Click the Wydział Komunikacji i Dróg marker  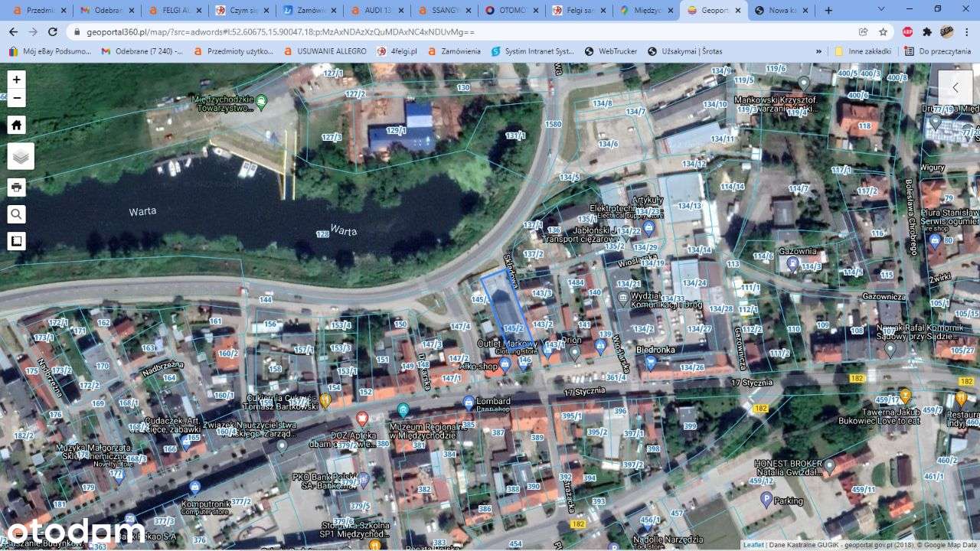point(624,297)
